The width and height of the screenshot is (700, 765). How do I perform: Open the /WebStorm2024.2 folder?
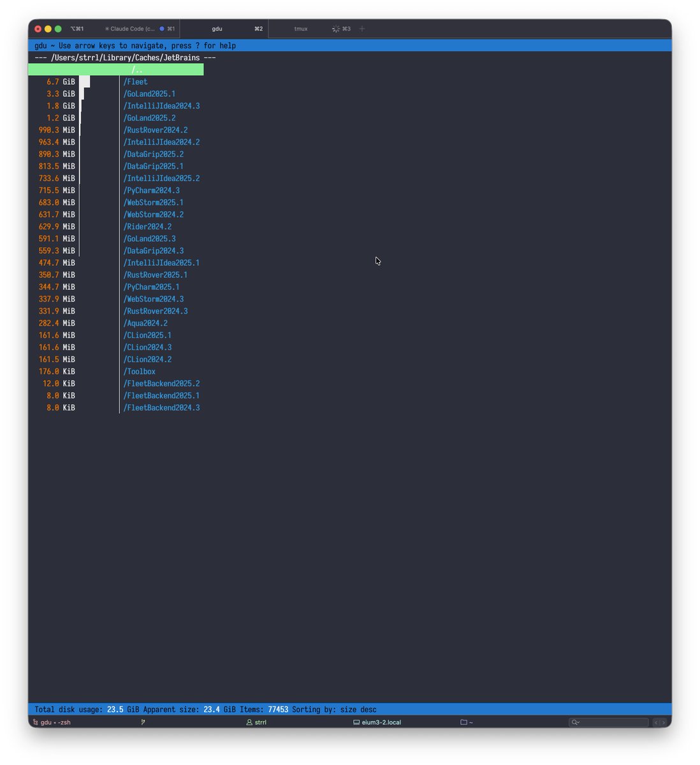(154, 215)
